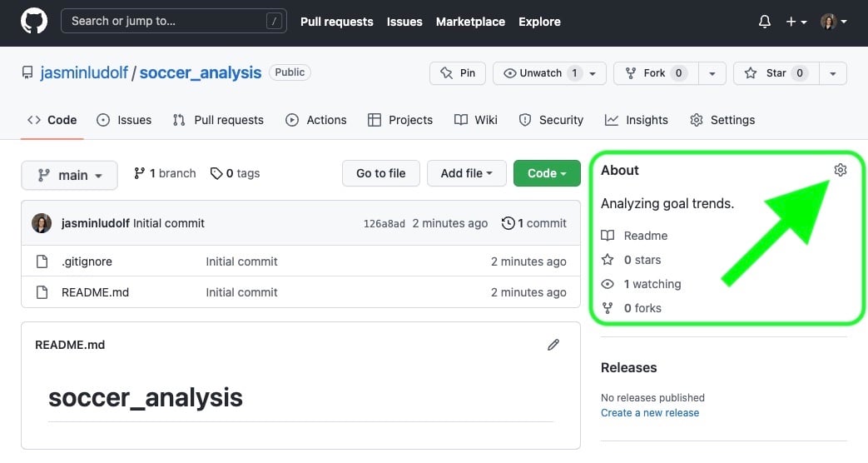Image resolution: width=868 pixels, height=463 pixels.
Task: Click the .gitignore file icon
Action: coord(42,261)
